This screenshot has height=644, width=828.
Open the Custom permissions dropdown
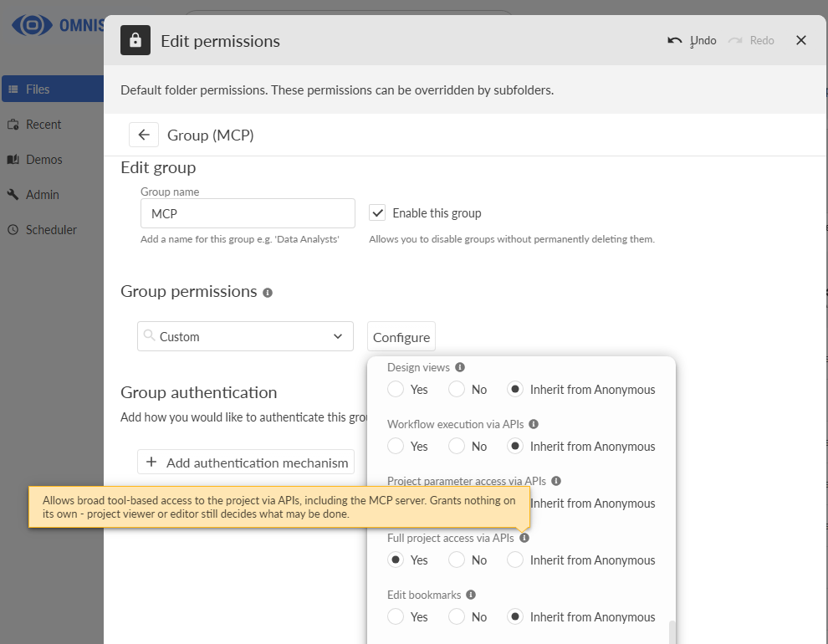click(246, 336)
